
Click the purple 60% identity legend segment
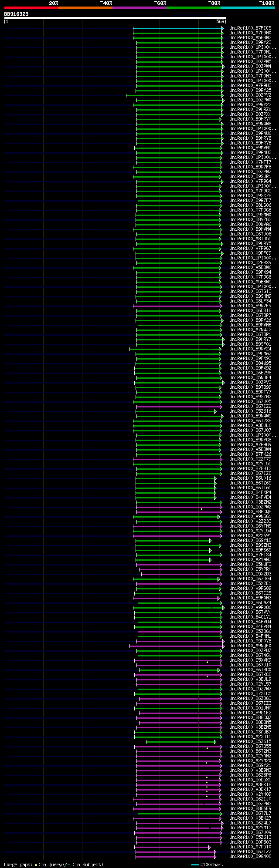139,8
